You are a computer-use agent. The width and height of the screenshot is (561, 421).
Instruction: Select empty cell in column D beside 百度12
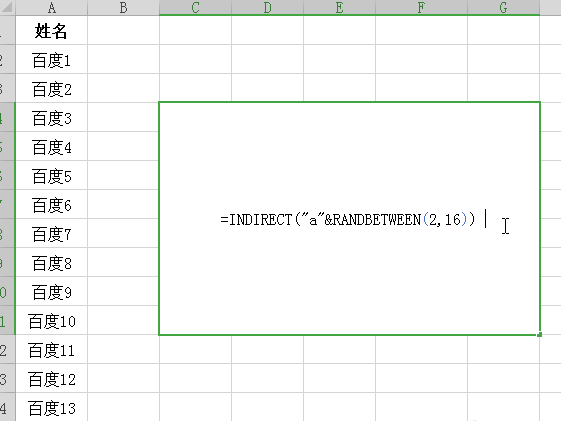[267, 378]
